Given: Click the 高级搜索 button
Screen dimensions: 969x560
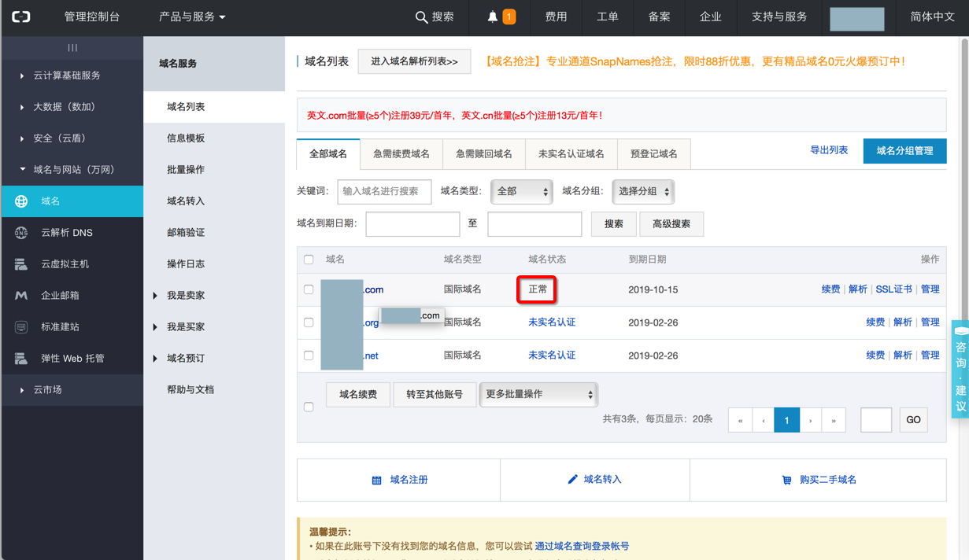Looking at the screenshot, I should tap(671, 224).
